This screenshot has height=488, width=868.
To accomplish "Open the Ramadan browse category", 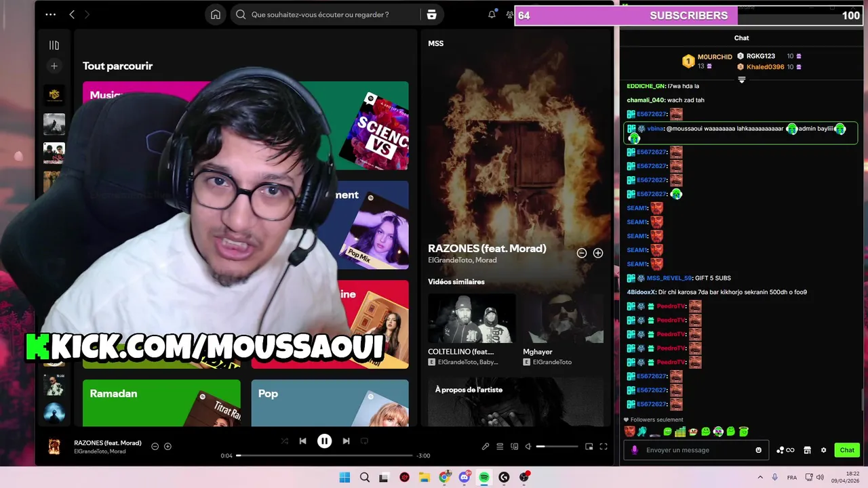I will tap(161, 403).
